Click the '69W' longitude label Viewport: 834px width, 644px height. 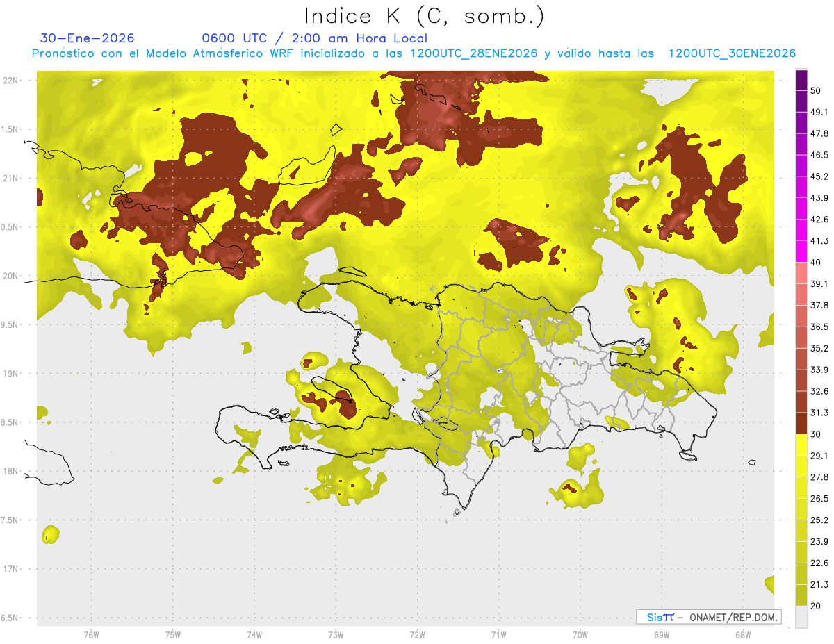point(661,635)
